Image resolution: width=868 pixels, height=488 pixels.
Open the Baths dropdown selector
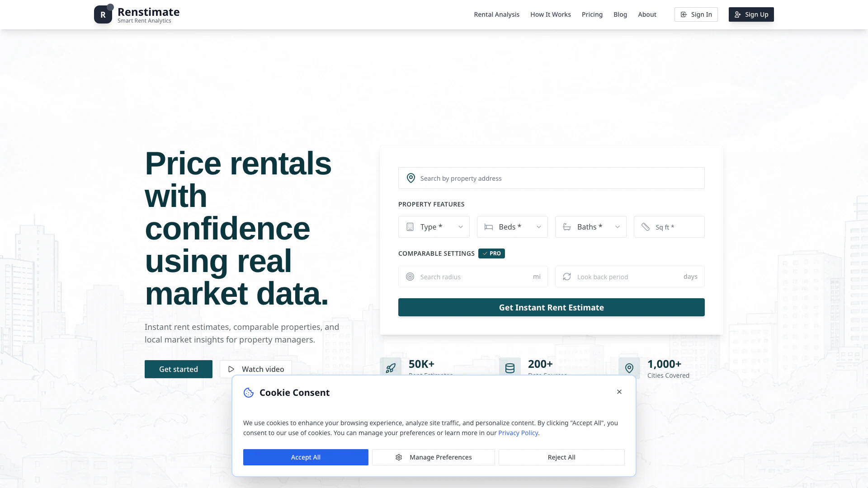(590, 227)
